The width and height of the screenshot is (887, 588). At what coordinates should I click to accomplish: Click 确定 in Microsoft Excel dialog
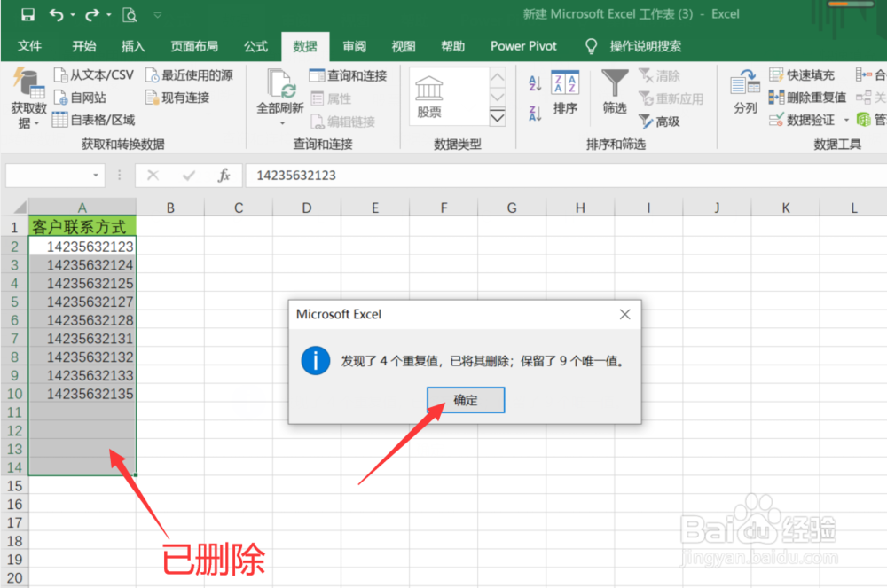pyautogui.click(x=466, y=400)
